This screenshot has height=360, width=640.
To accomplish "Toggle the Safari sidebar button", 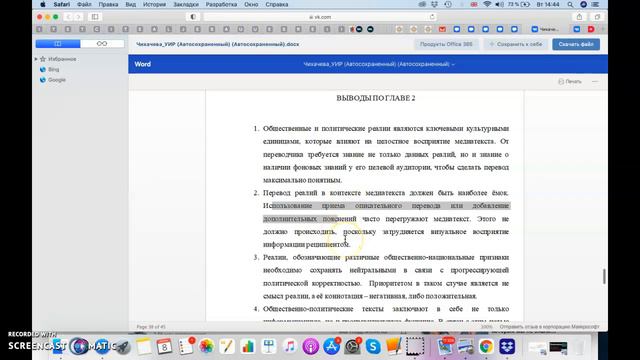I will coord(95,17).
